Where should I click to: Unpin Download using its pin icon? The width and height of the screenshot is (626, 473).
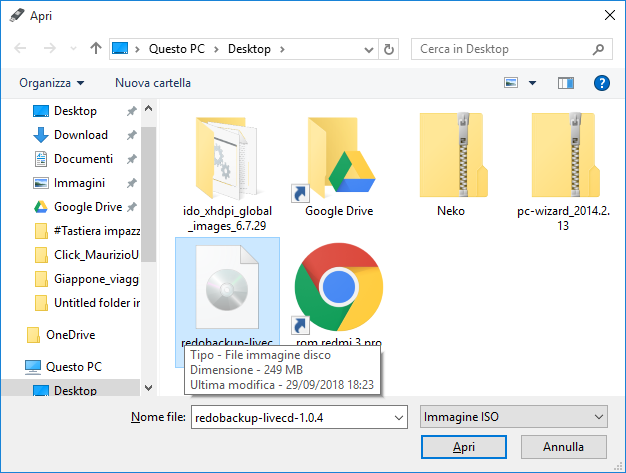[131, 135]
